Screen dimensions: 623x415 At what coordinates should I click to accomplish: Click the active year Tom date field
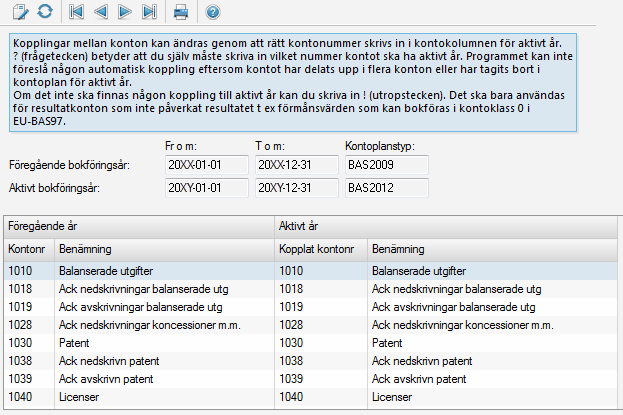click(295, 187)
